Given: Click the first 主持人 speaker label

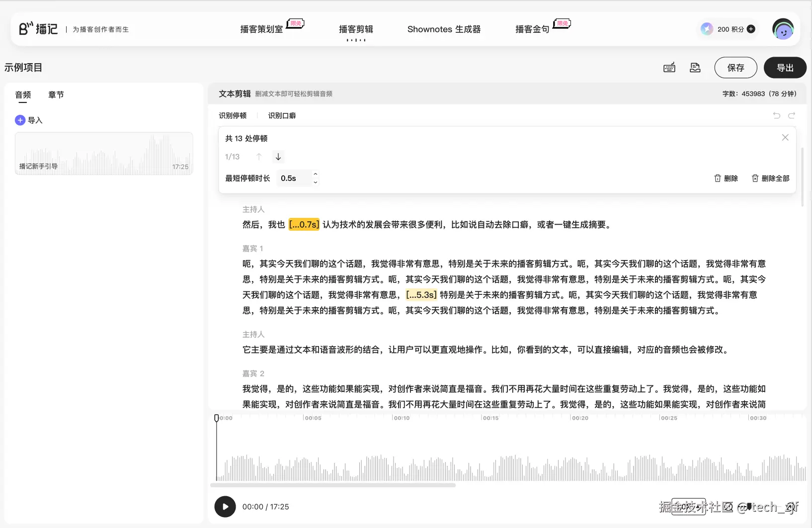Looking at the screenshot, I should coord(253,210).
